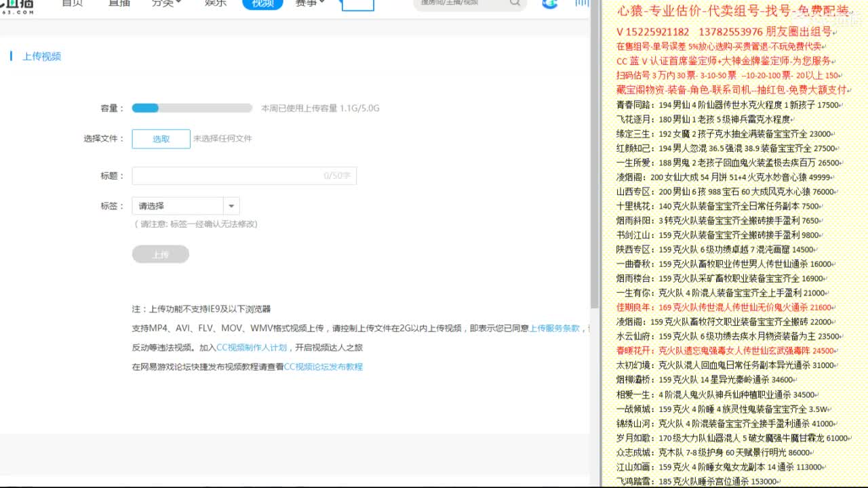Click the weekly upload capacity progress bar
The image size is (868, 488).
coord(191,108)
